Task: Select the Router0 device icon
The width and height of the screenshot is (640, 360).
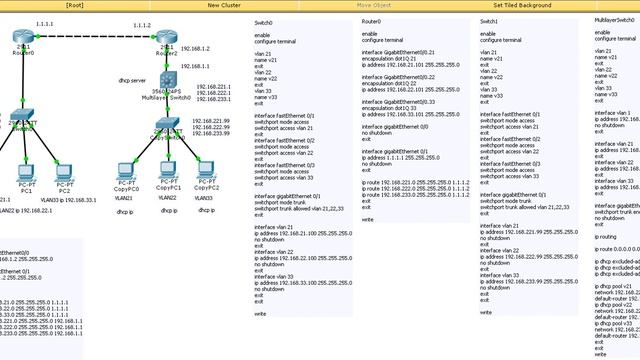Action: coord(23,37)
